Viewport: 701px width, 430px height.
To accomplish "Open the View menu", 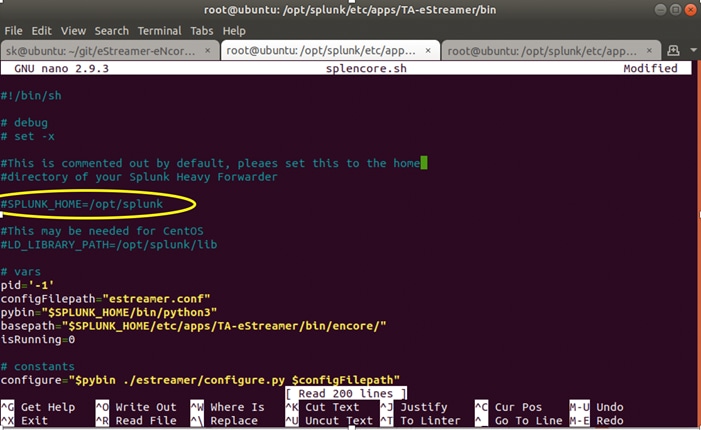I will coord(73,31).
